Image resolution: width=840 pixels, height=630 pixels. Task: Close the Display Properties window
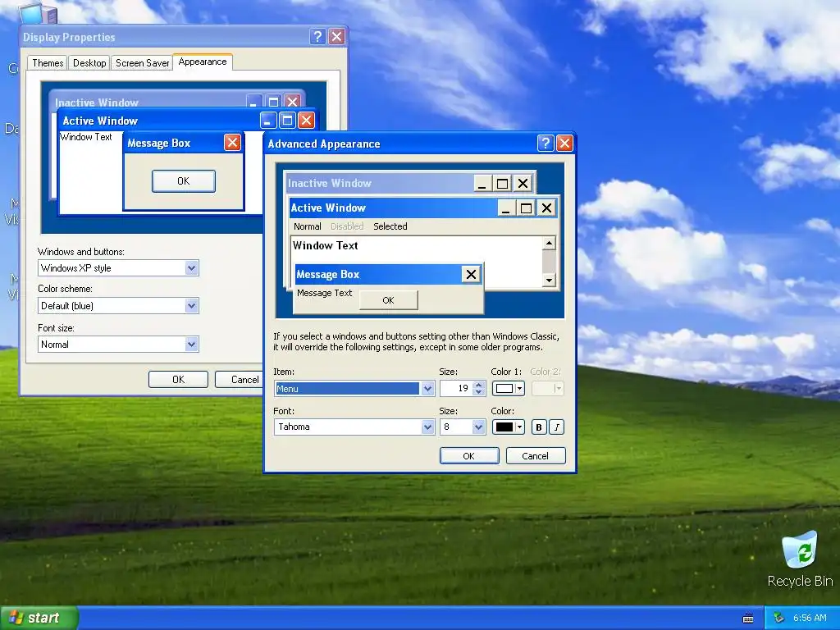point(337,36)
